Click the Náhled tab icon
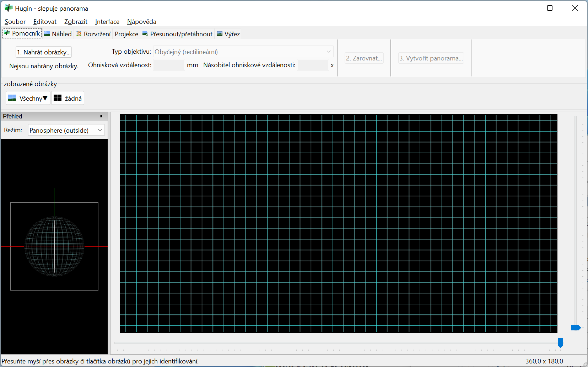 click(47, 34)
